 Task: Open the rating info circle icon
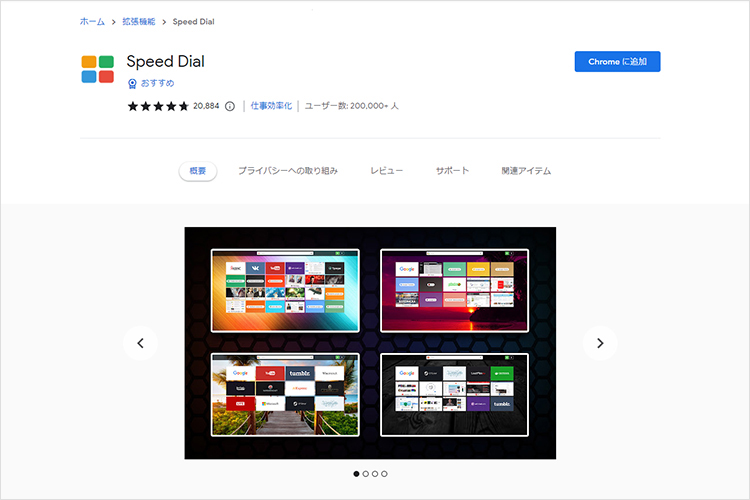(230, 106)
